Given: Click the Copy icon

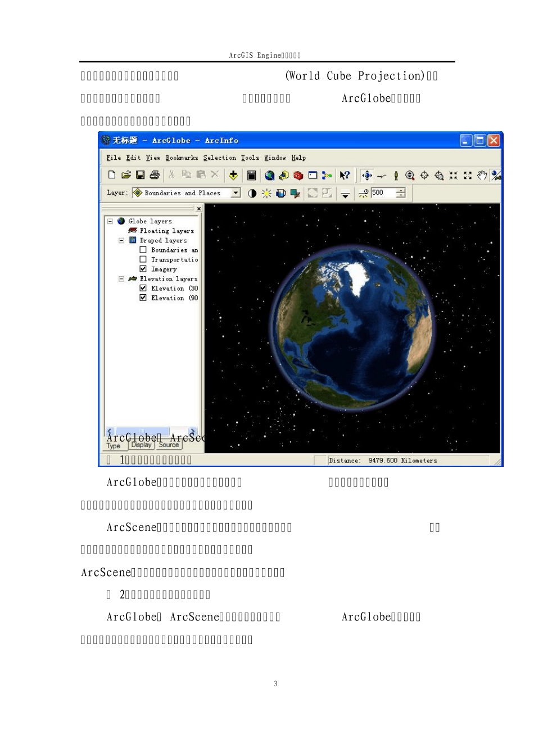Looking at the screenshot, I should (x=186, y=175).
